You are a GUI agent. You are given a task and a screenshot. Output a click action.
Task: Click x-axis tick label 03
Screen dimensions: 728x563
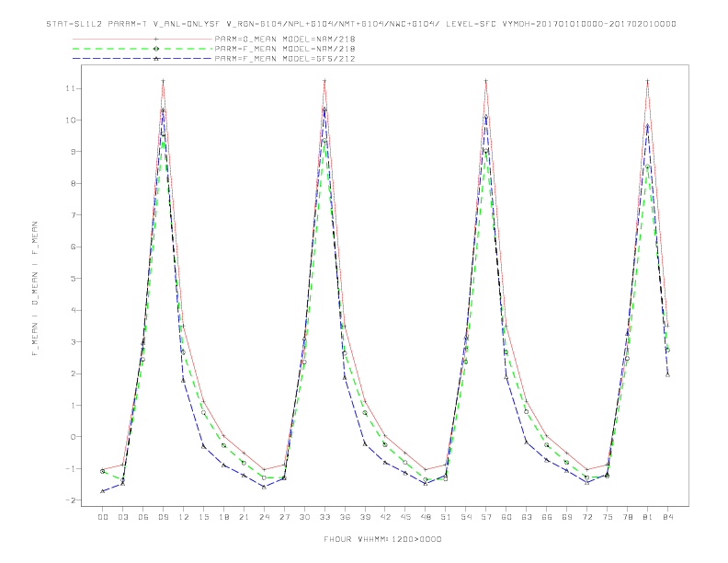click(x=123, y=517)
